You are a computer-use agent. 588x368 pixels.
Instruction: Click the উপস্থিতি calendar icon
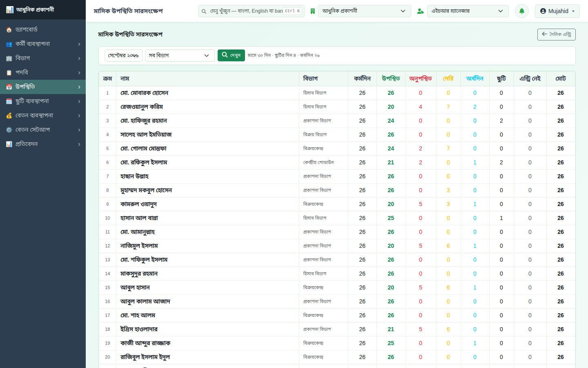click(x=9, y=87)
